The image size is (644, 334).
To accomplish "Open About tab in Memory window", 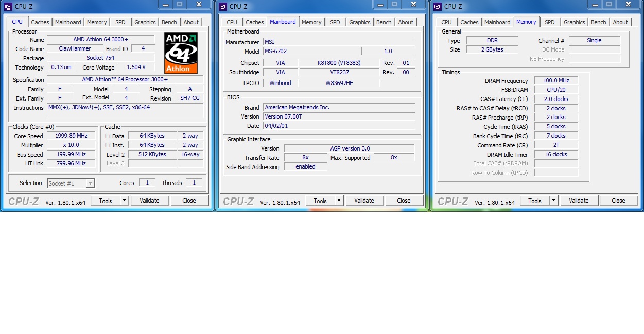I will (x=620, y=22).
